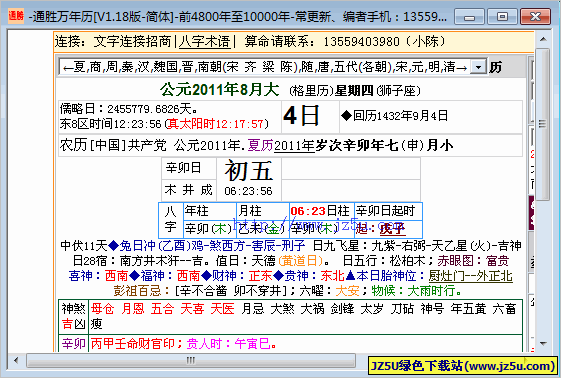This screenshot has height=378, width=561.
Task: Select the dynasty combo box text field
Action: click(265, 67)
